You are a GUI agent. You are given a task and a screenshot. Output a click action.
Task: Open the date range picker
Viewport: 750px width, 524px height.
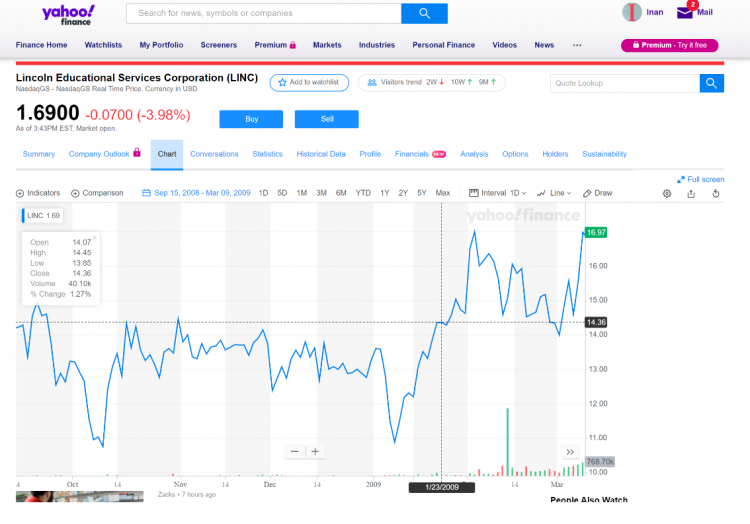tap(200, 193)
